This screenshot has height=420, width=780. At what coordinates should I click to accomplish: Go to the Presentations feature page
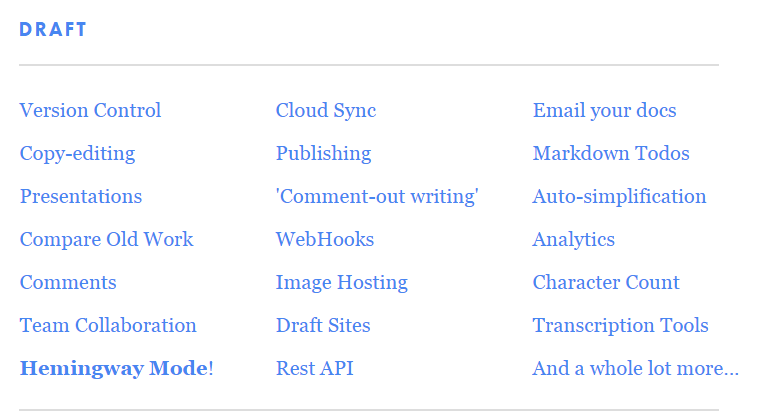tap(81, 197)
